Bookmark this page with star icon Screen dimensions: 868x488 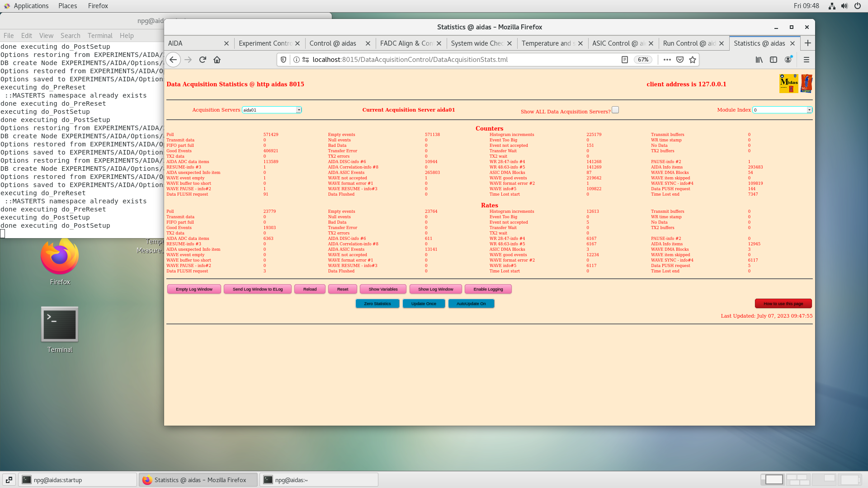tap(693, 60)
